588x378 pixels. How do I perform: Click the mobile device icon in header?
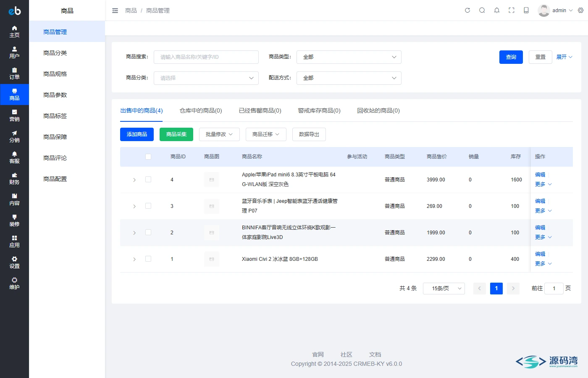(526, 10)
